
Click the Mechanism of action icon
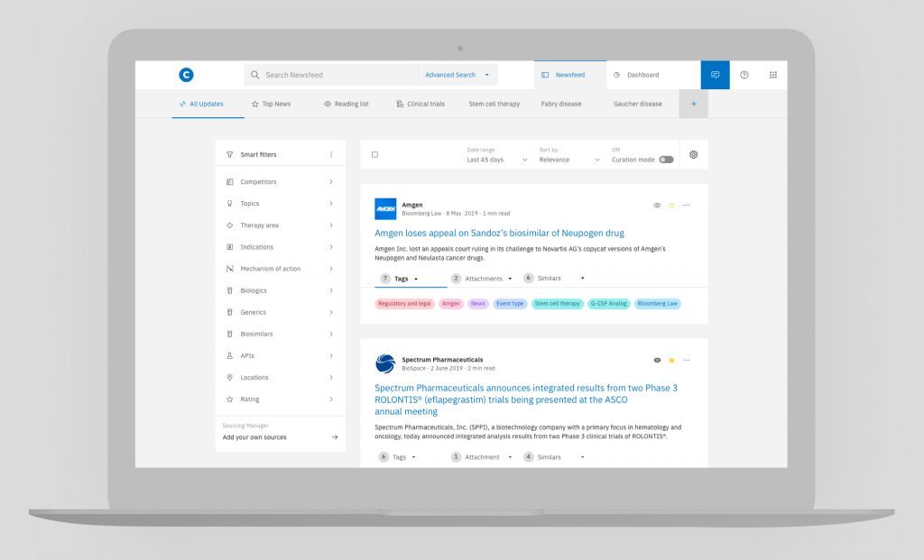tap(230, 269)
